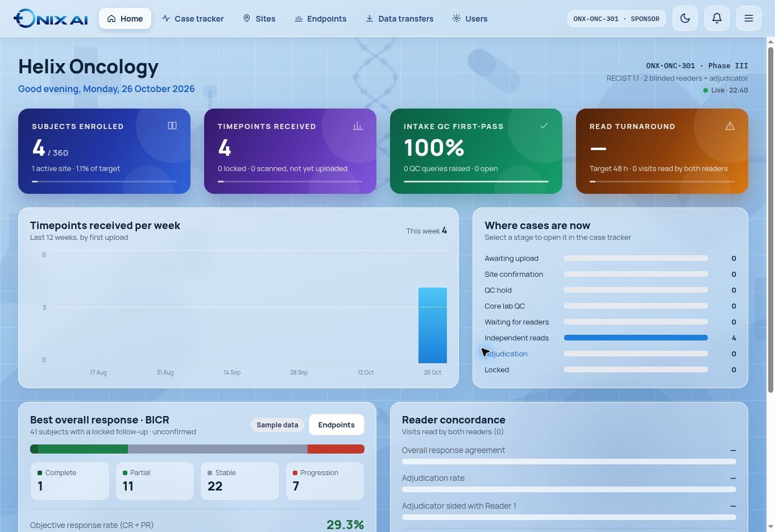Select the Awaiting upload stage

click(610, 258)
